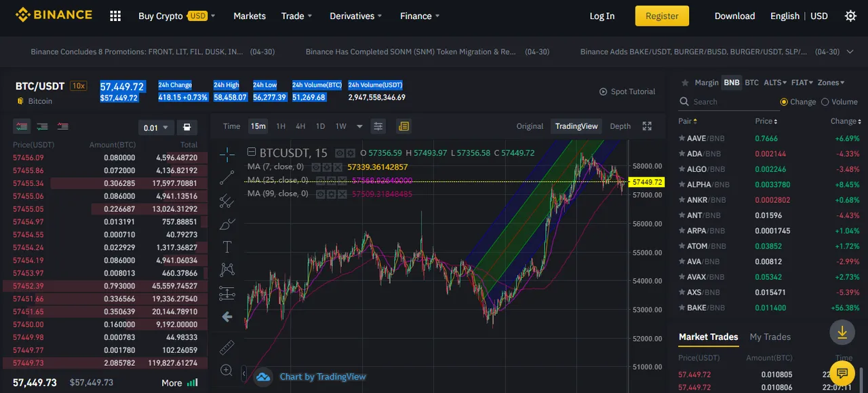Click the order book layout icon beside 0.01

(187, 127)
